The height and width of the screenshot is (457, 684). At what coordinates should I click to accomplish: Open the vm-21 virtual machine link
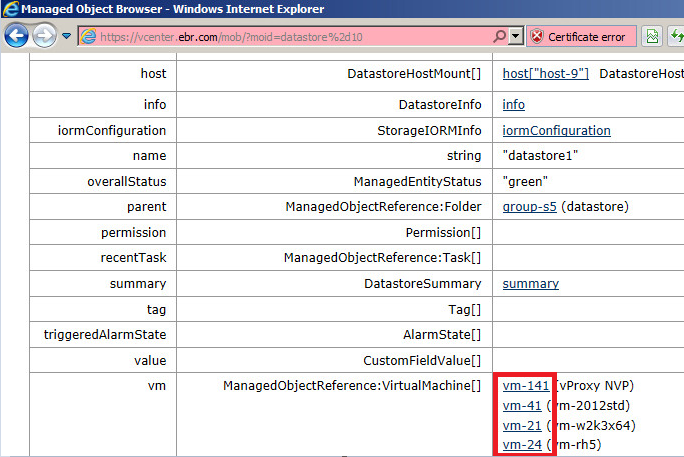click(x=521, y=425)
